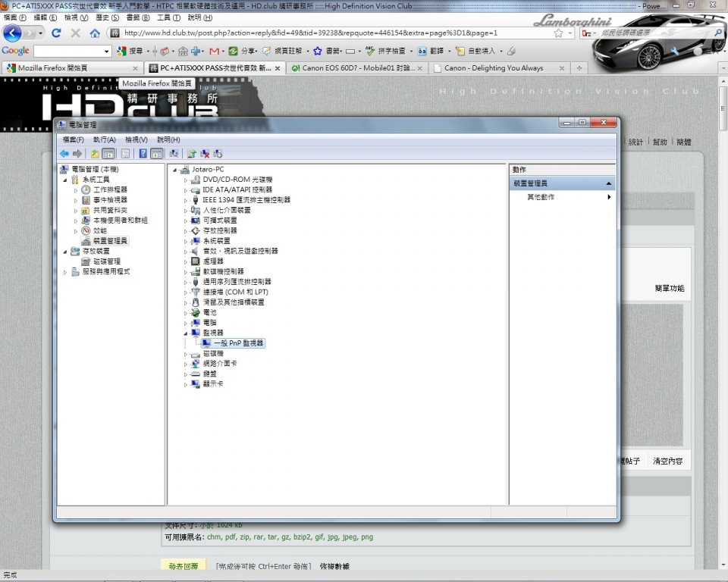The height and width of the screenshot is (582, 728).
Task: Open 說明(H) menu in Computer Management
Action: 168,139
